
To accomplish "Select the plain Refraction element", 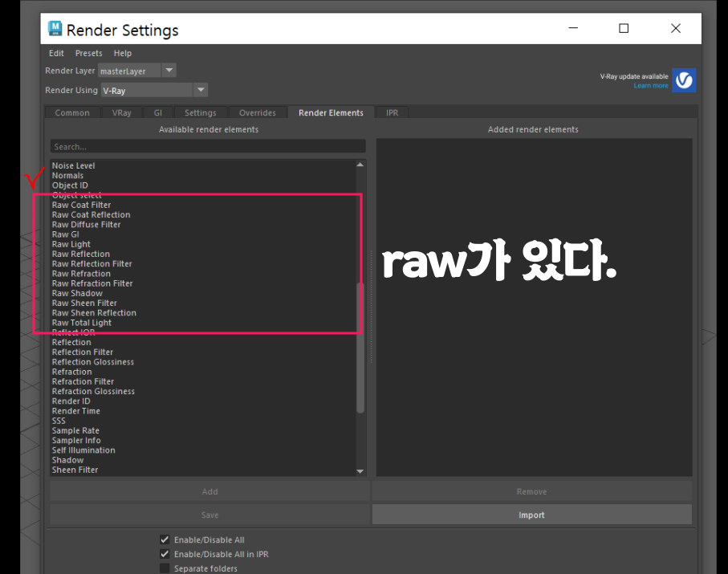I will 72,372.
